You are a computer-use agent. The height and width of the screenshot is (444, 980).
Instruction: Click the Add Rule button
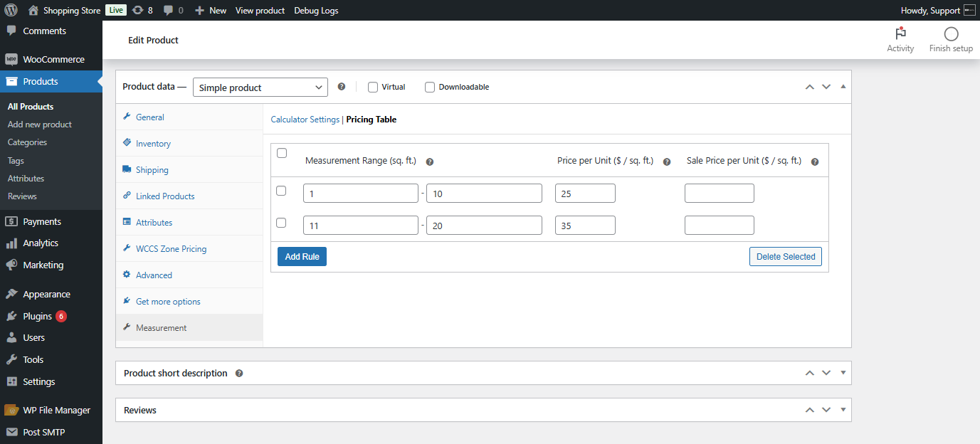(x=302, y=256)
